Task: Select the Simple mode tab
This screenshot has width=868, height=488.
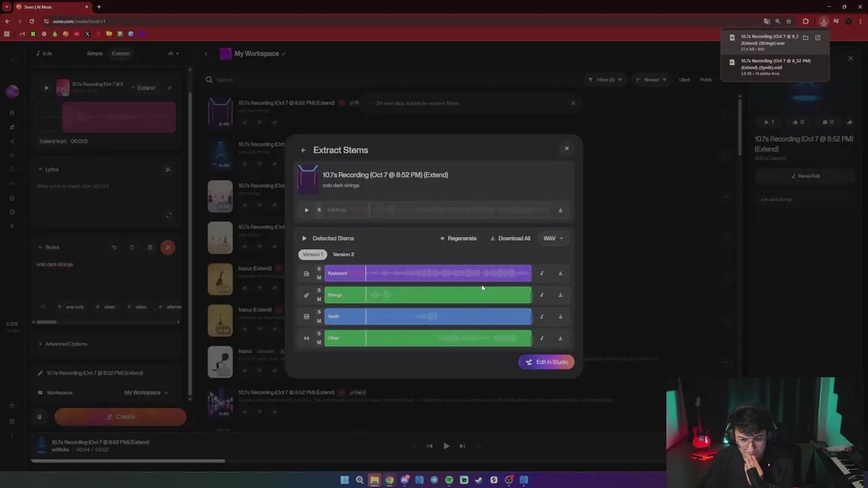Action: (x=95, y=54)
